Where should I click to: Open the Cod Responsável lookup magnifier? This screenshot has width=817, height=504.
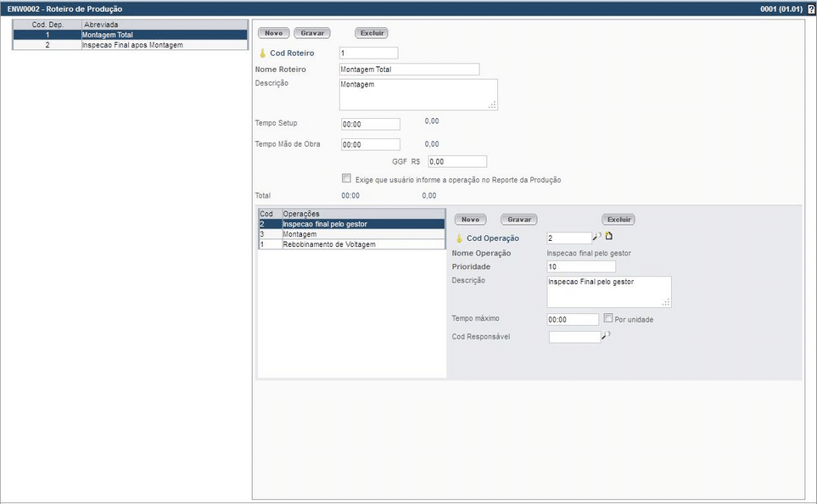click(606, 336)
